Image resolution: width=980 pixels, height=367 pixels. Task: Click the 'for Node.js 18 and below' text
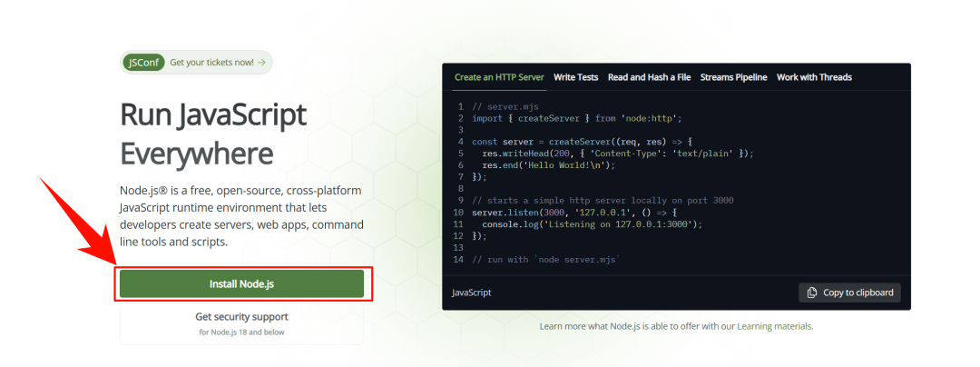tap(241, 332)
